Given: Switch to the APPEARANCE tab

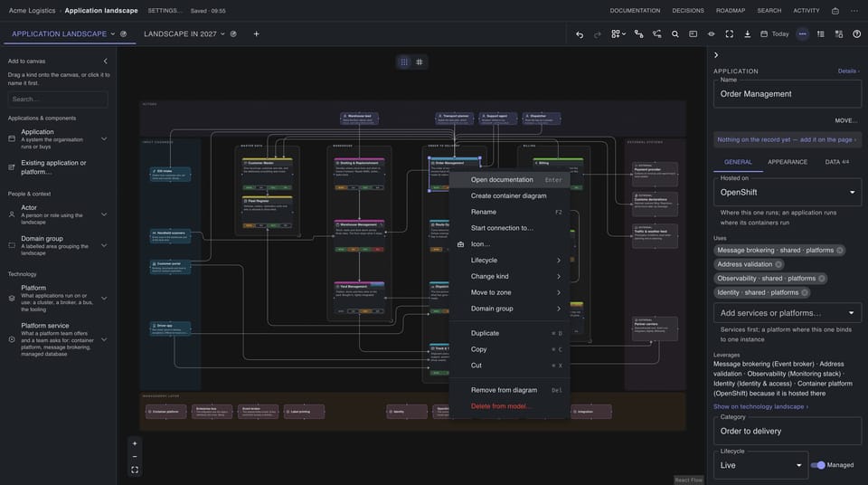Looking at the screenshot, I should (x=788, y=162).
